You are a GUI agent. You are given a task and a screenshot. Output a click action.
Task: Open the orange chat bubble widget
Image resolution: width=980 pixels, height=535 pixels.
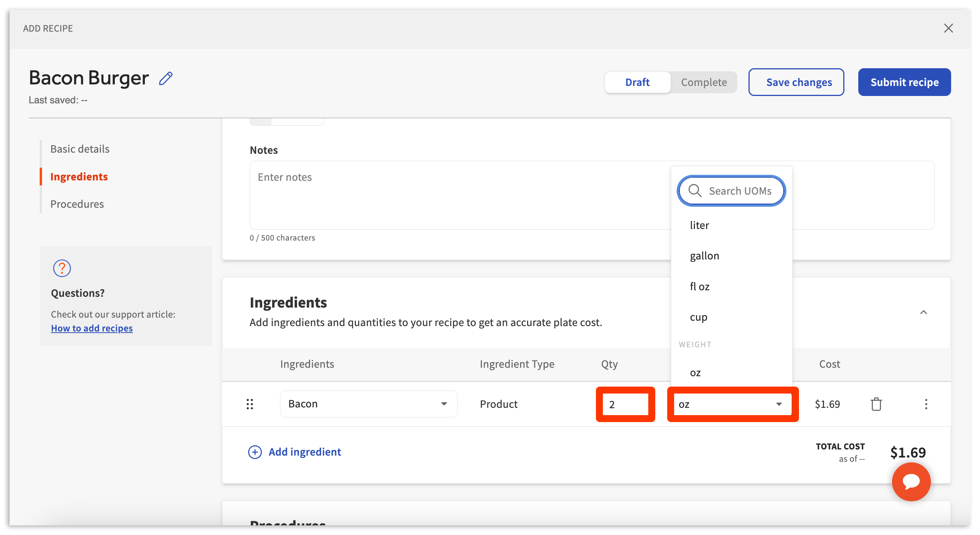point(911,481)
